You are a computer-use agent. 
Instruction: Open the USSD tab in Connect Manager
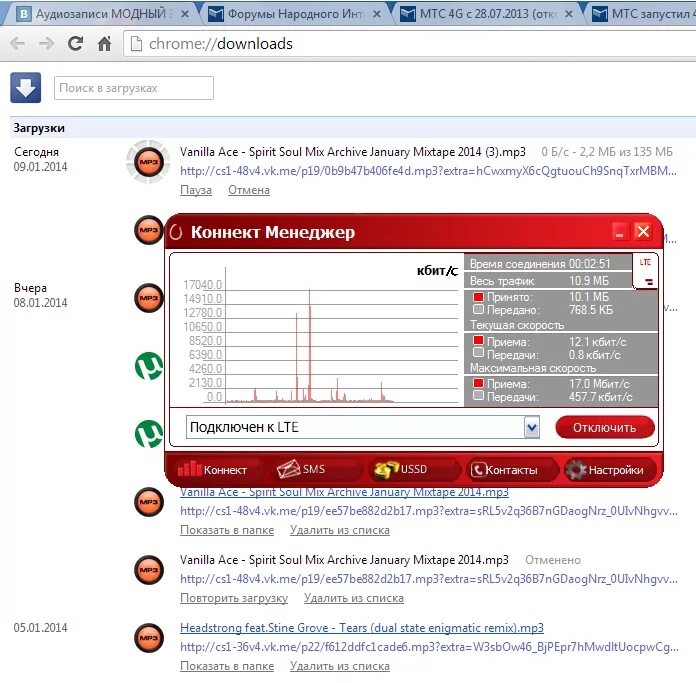[x=413, y=470]
